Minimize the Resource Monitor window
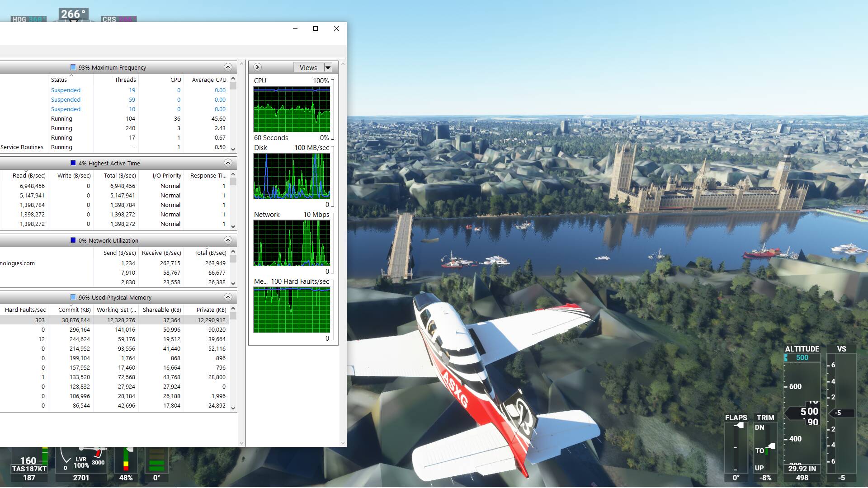Image resolution: width=868 pixels, height=488 pixels. pos(295,28)
